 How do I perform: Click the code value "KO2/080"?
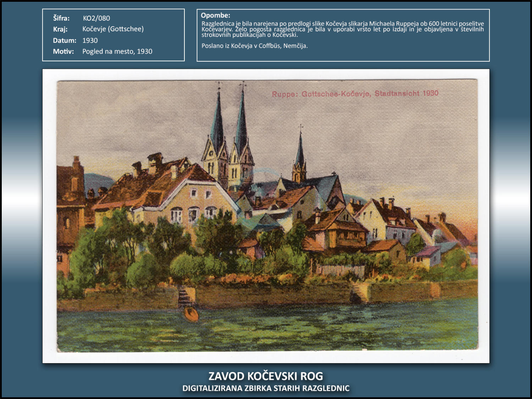tap(96, 18)
